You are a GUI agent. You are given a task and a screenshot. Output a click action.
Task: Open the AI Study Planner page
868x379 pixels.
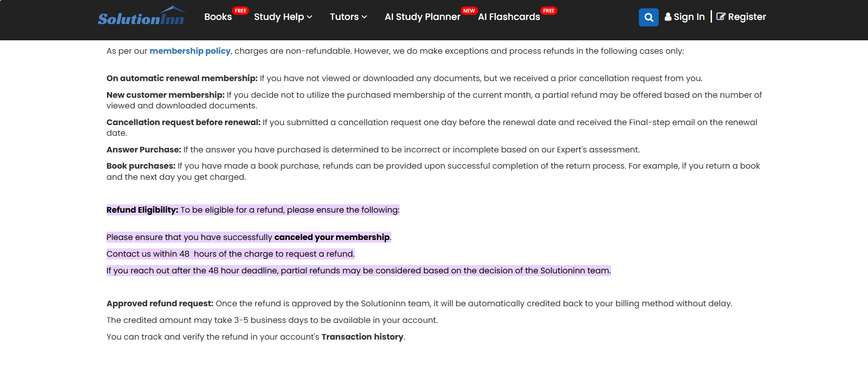pos(422,17)
